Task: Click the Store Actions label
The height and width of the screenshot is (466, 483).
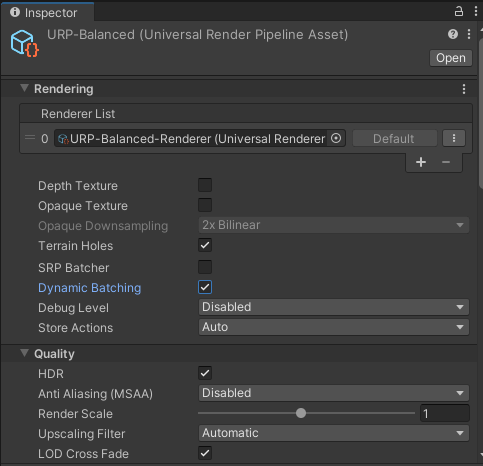Action: (75, 328)
